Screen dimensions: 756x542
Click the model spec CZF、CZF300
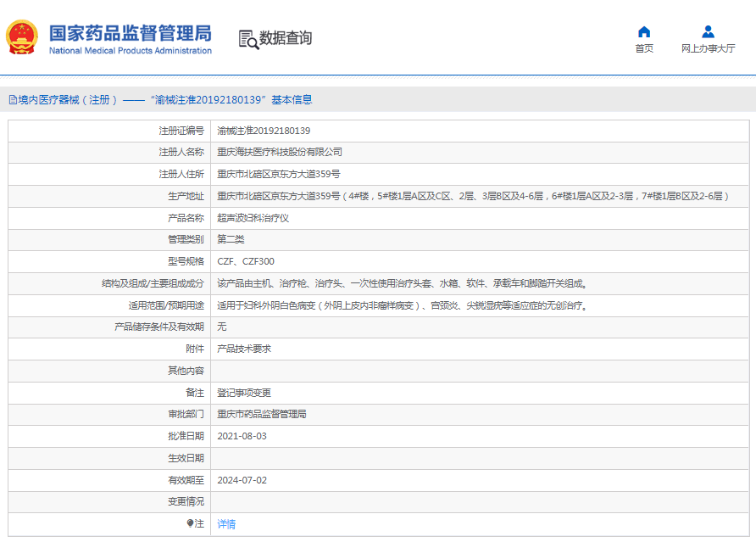[246, 261]
